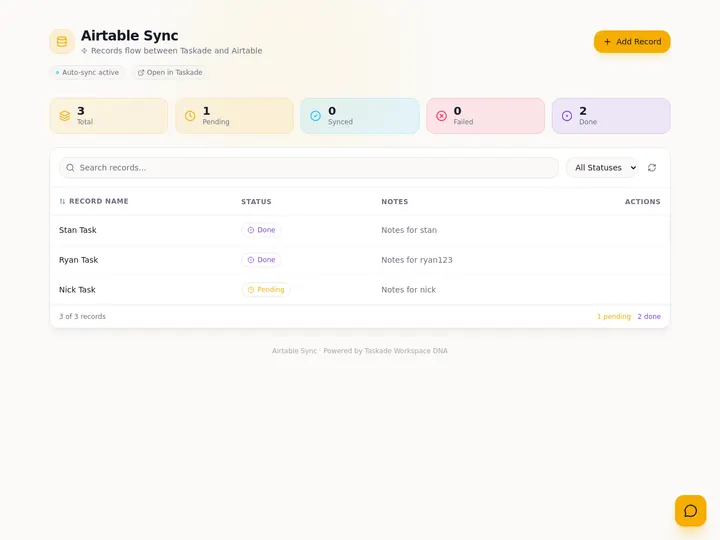
Task: Click the Pending status badge for Nick Task
Action: click(266, 290)
